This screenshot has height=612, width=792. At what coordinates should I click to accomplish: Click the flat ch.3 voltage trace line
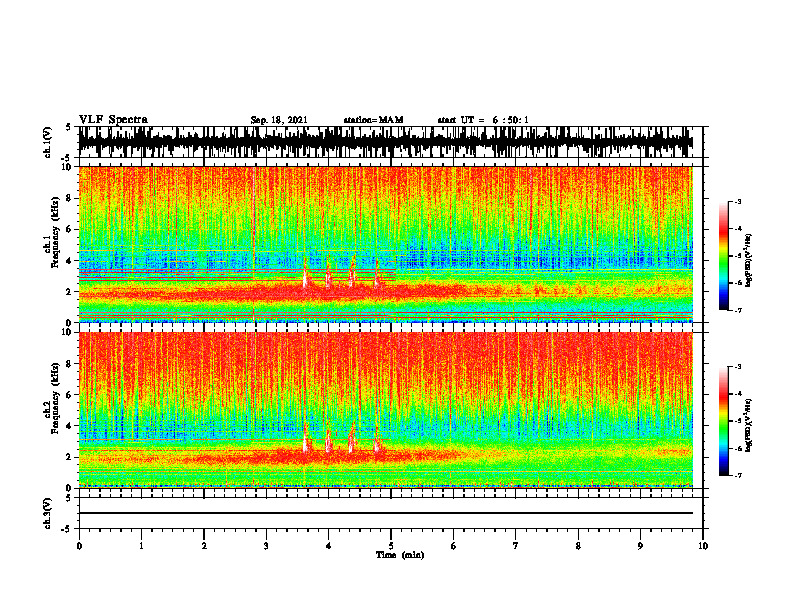pos(386,513)
